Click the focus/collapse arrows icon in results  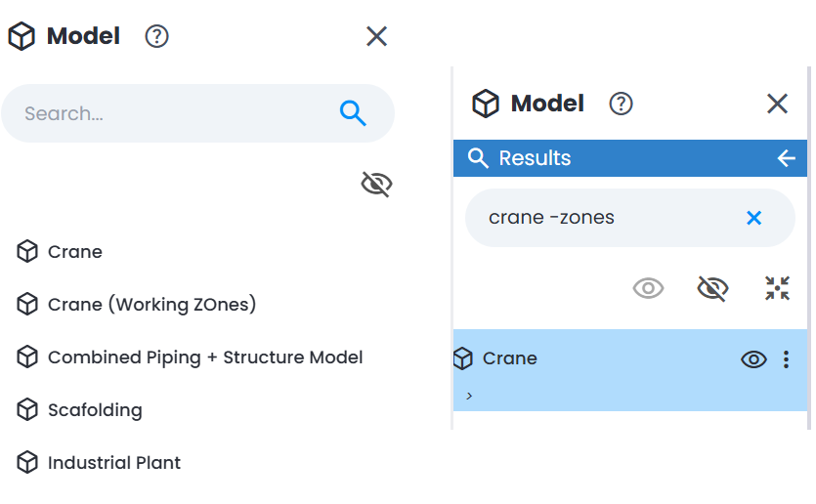tap(778, 288)
